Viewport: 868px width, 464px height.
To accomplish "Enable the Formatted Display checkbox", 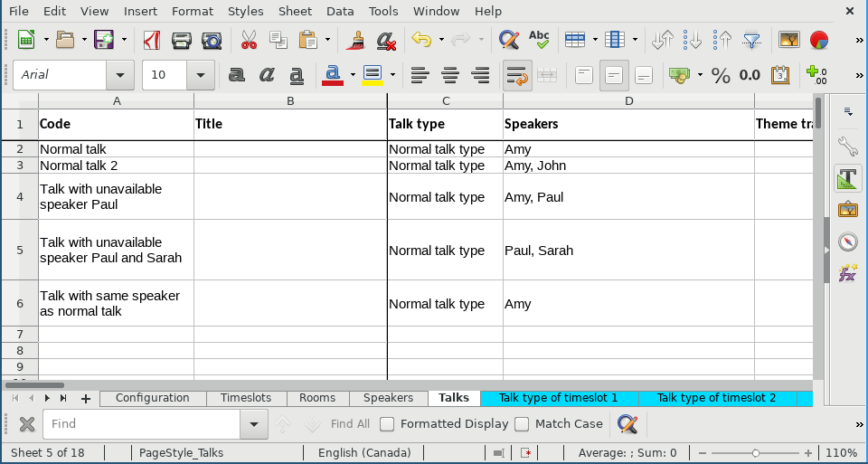I will tap(387, 424).
